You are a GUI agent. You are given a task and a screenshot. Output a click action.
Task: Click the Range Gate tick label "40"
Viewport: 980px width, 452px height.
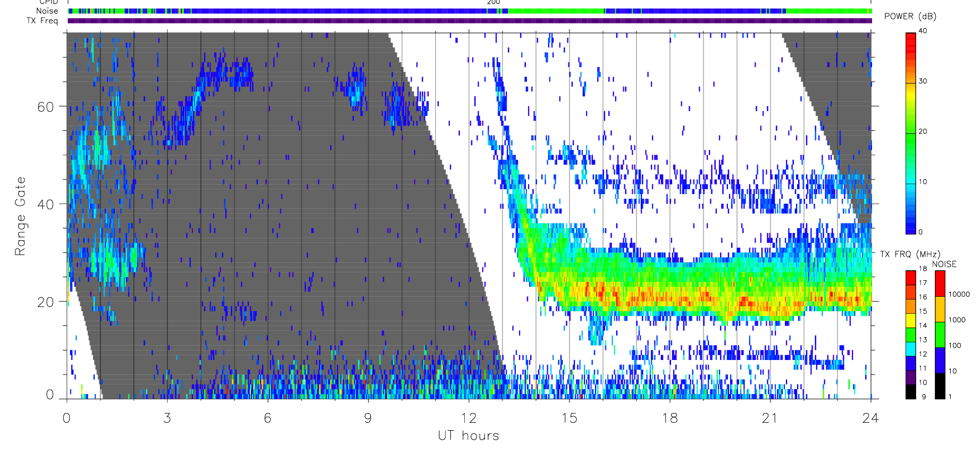click(x=46, y=204)
